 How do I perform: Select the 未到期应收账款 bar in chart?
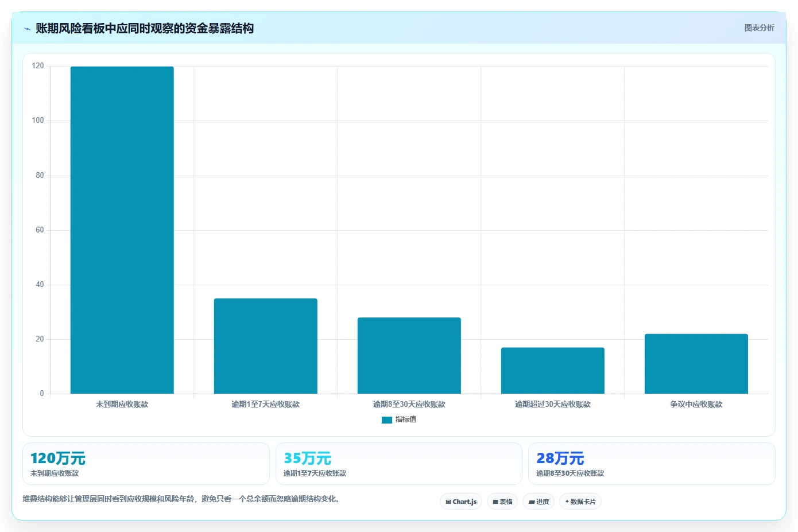click(122, 230)
